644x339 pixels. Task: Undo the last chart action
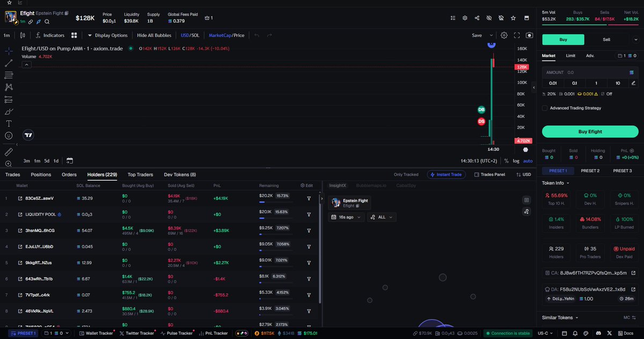pyautogui.click(x=257, y=35)
